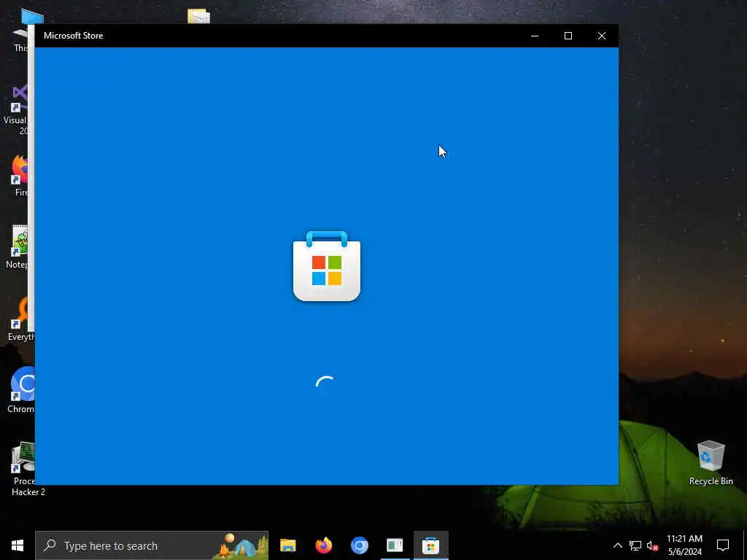
Task: Open the notification action center
Action: tap(723, 545)
